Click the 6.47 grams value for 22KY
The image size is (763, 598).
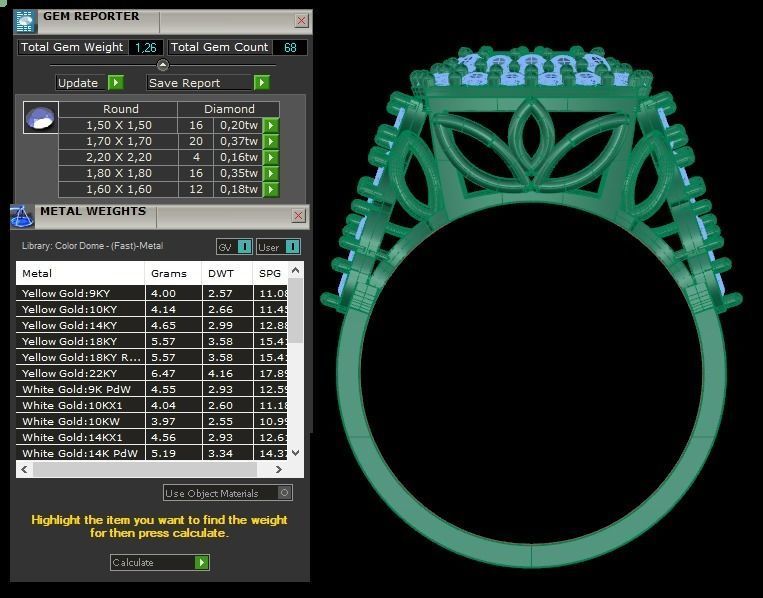163,373
